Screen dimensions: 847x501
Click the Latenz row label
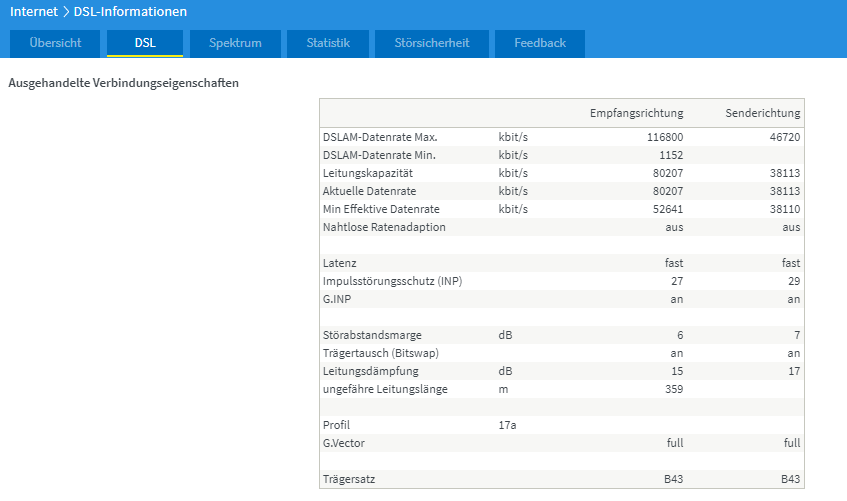pyautogui.click(x=339, y=263)
